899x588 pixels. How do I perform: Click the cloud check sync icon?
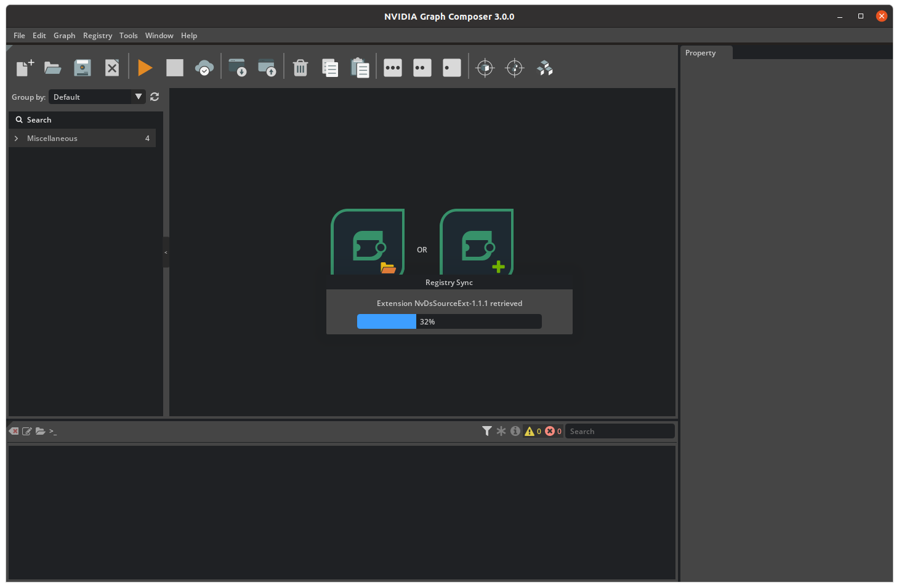[x=204, y=68]
